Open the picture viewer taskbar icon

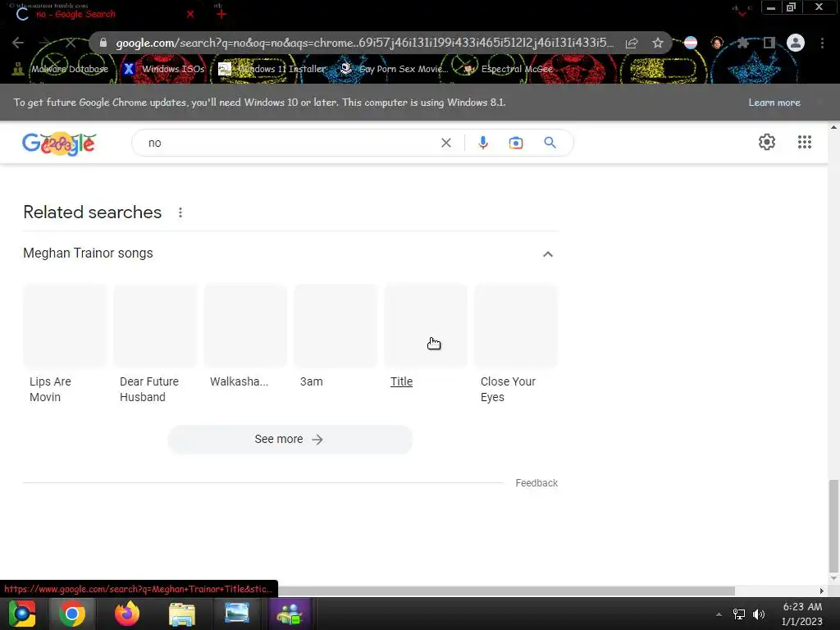coord(237,614)
